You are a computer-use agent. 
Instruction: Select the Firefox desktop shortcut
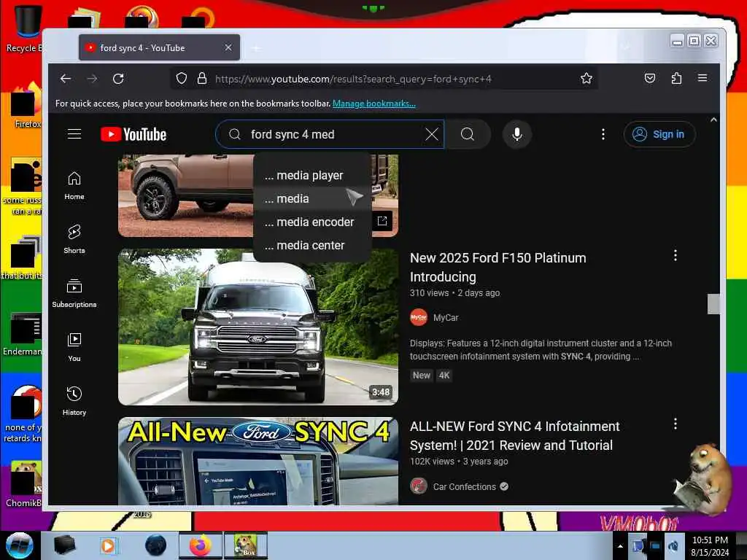coord(25,106)
